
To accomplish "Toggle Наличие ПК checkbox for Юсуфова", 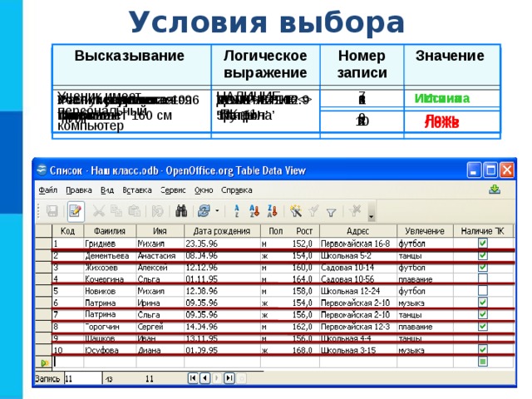I will pos(482,350).
